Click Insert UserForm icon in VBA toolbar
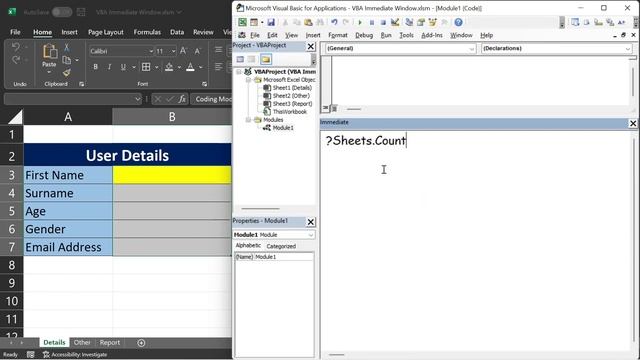The width and height of the screenshot is (640, 360). (x=254, y=22)
